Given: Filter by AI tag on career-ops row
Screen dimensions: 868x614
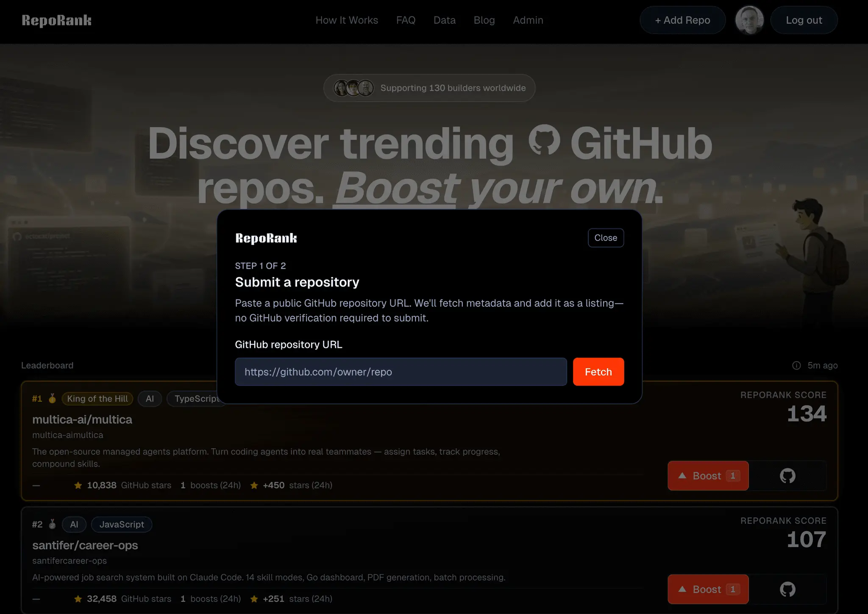Looking at the screenshot, I should 74,525.
